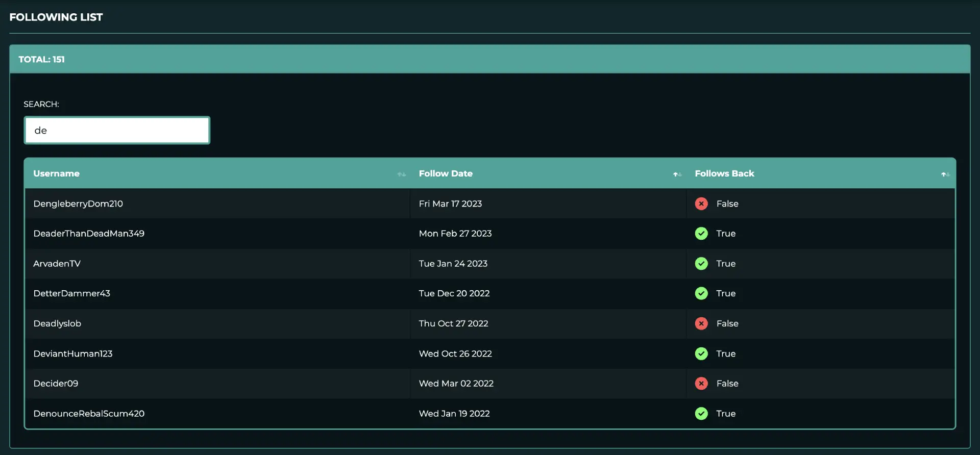Screen dimensions: 980x455
Task: Click the SEARCH: label
Action: [41, 104]
